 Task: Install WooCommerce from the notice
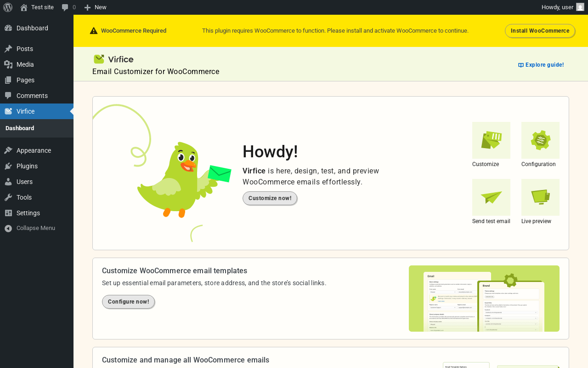pyautogui.click(x=540, y=31)
